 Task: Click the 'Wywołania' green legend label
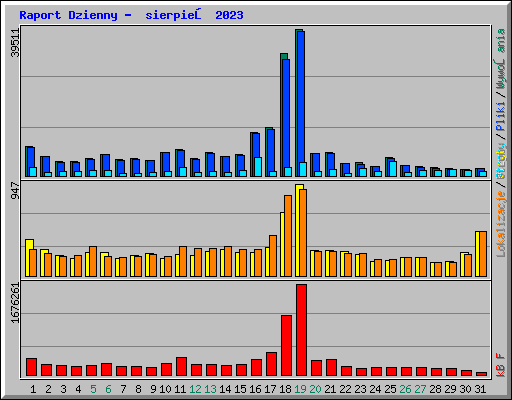[501, 59]
